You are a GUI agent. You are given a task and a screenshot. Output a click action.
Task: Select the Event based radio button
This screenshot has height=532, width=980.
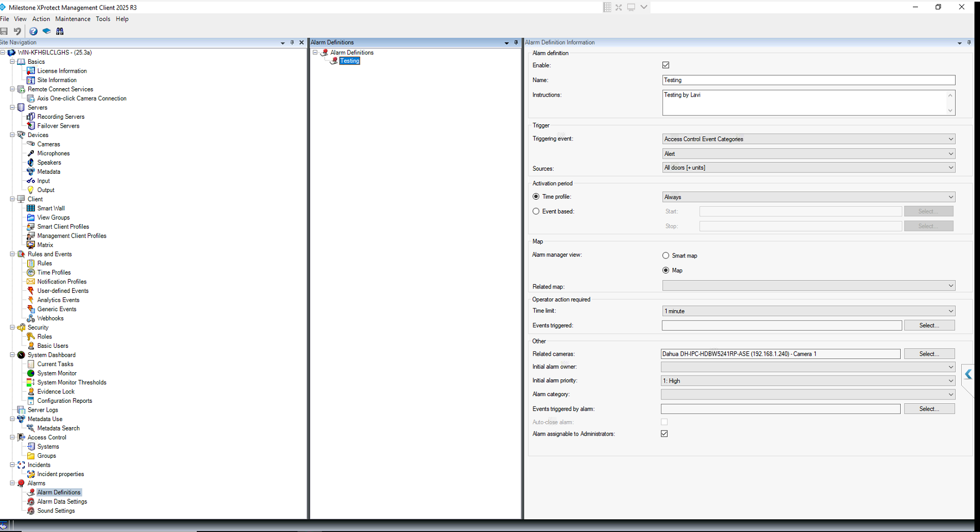(x=536, y=211)
